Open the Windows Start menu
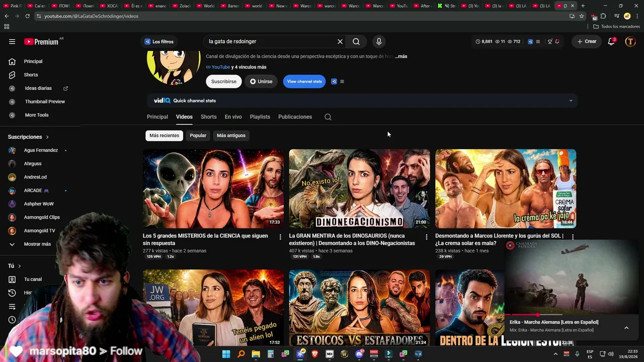The height and width of the screenshot is (362, 644). coord(226,354)
